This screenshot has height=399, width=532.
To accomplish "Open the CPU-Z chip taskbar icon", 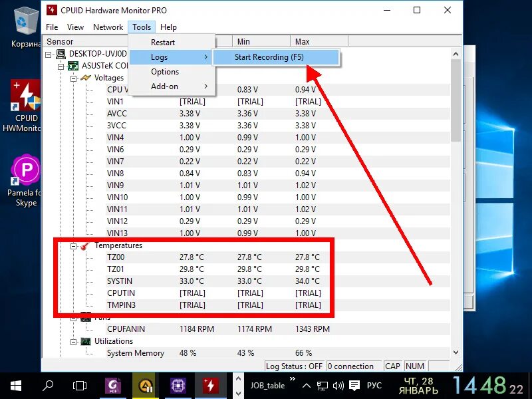I will (178, 386).
